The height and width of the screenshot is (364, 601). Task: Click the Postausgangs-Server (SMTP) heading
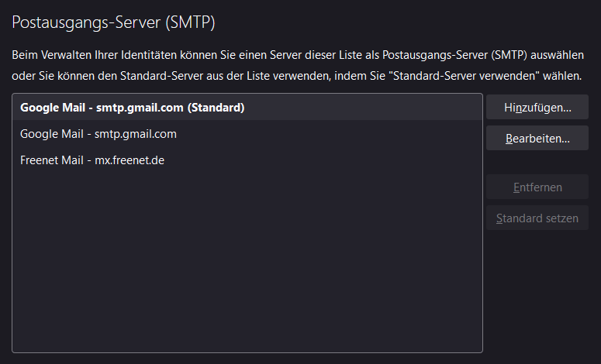(x=113, y=22)
